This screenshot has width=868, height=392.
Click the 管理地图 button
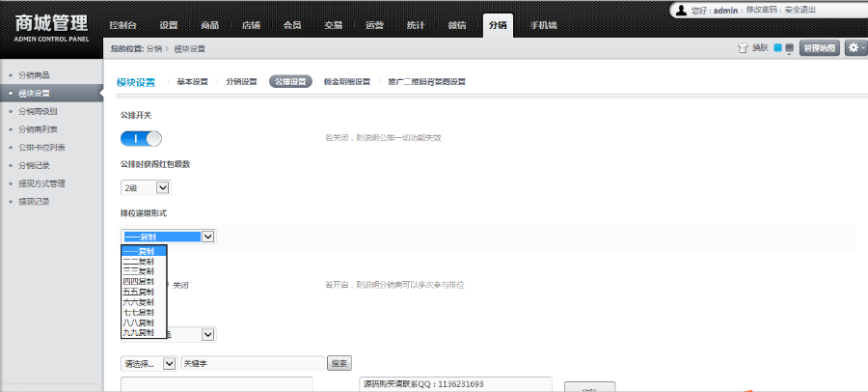coord(819,48)
